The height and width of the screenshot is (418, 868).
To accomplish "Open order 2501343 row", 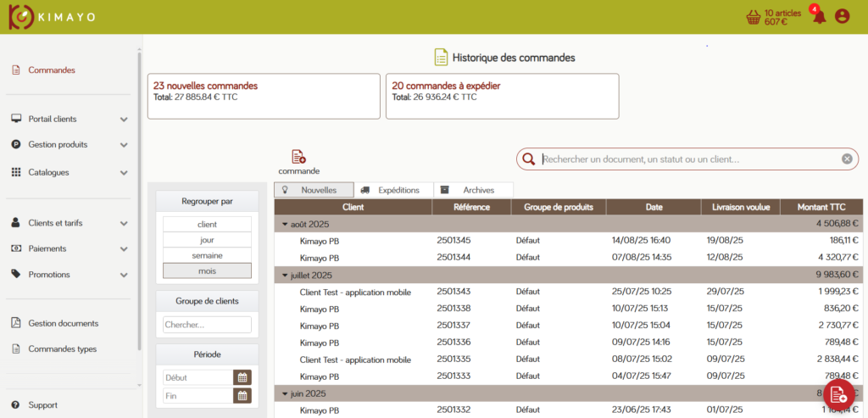I will 568,292.
